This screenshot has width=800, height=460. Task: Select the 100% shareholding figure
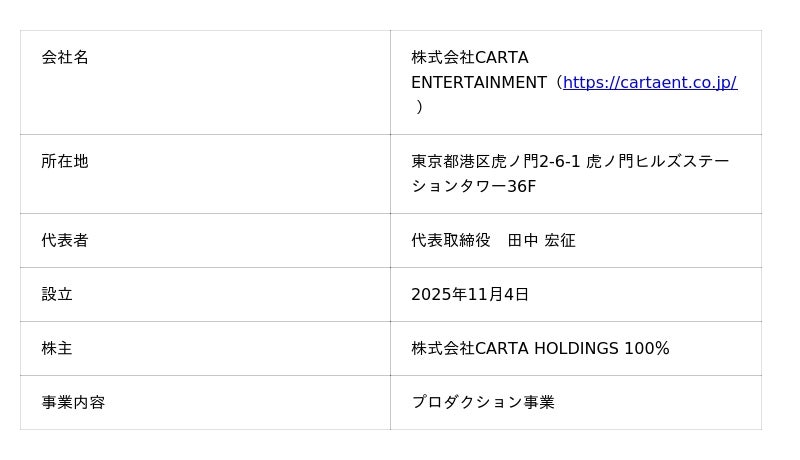pyautogui.click(x=646, y=348)
